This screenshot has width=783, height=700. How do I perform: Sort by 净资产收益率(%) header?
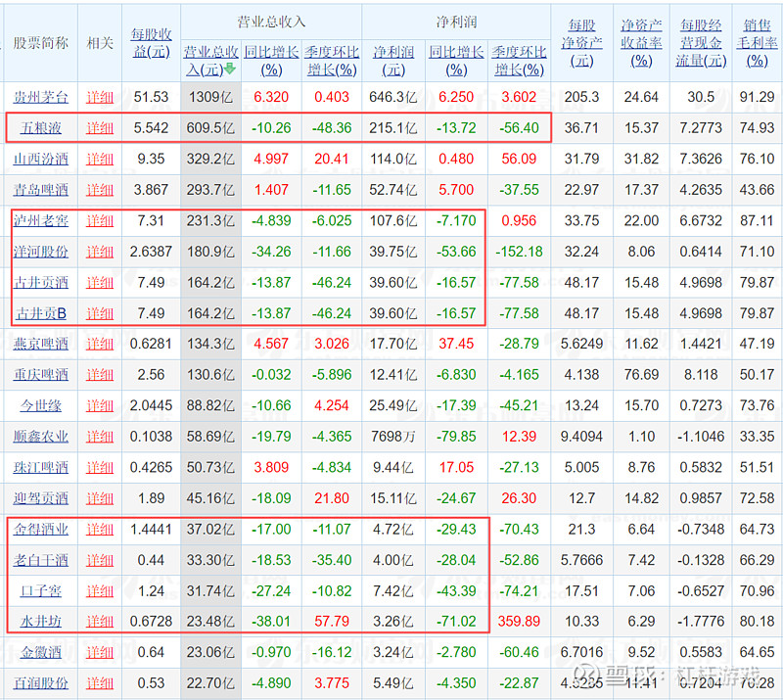[x=641, y=43]
